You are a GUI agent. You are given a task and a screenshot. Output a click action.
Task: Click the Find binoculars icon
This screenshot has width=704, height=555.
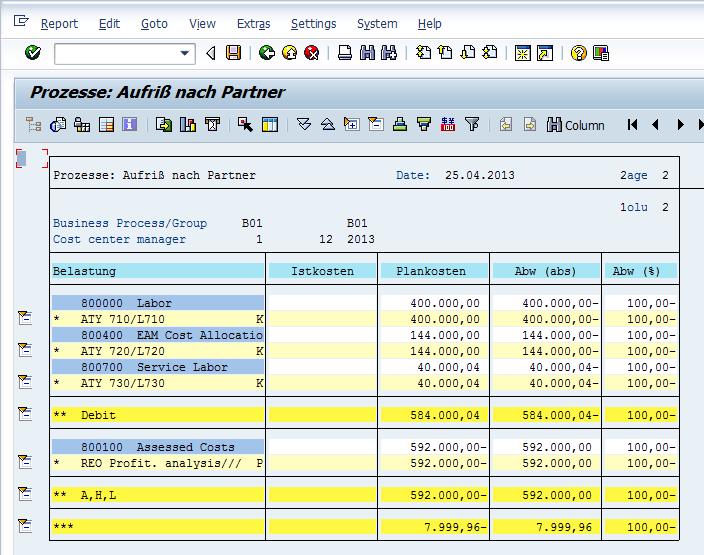click(367, 53)
